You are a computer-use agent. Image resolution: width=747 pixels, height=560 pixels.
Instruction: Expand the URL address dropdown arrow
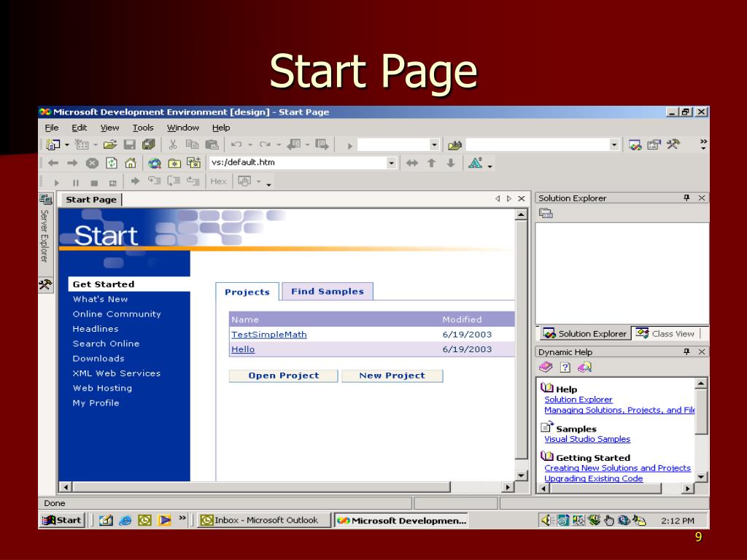391,163
